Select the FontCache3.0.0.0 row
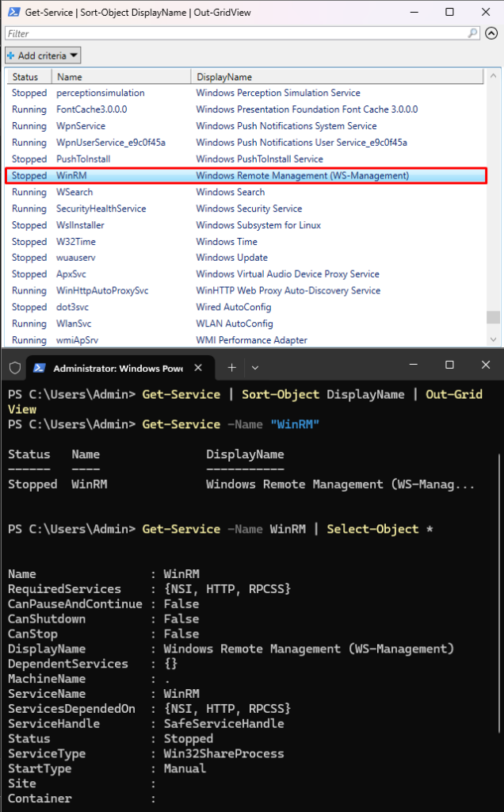The width and height of the screenshot is (504, 812). pos(246,109)
